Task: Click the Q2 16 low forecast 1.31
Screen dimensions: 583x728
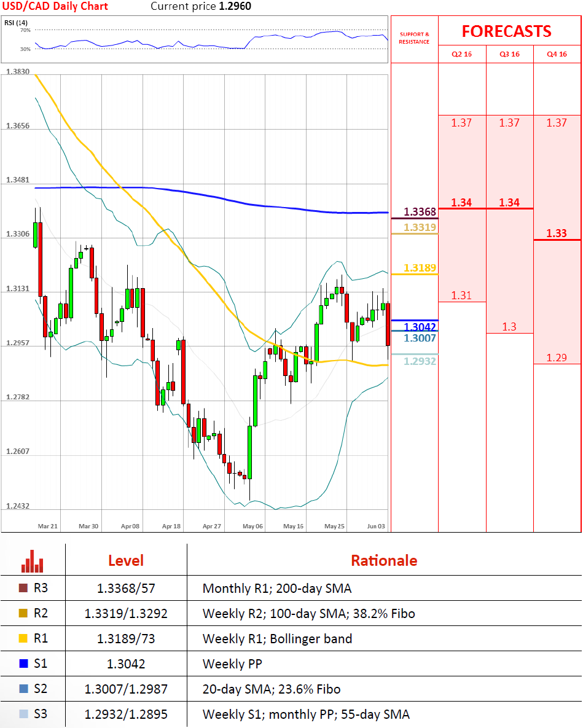Action: pos(461,296)
